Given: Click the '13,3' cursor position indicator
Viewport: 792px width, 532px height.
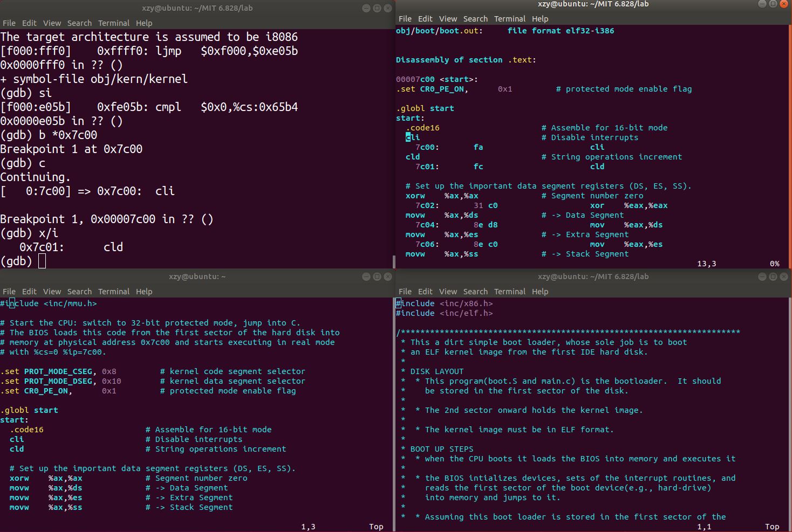Looking at the screenshot, I should coord(706,264).
